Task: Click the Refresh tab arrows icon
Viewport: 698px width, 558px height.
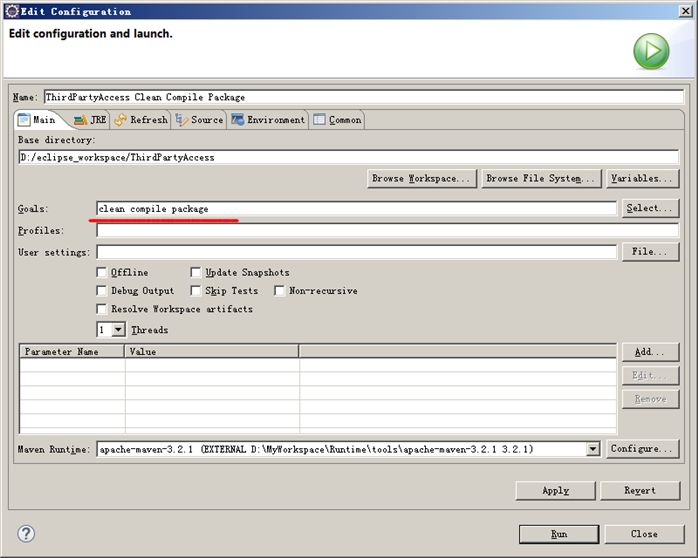Action: [x=120, y=120]
